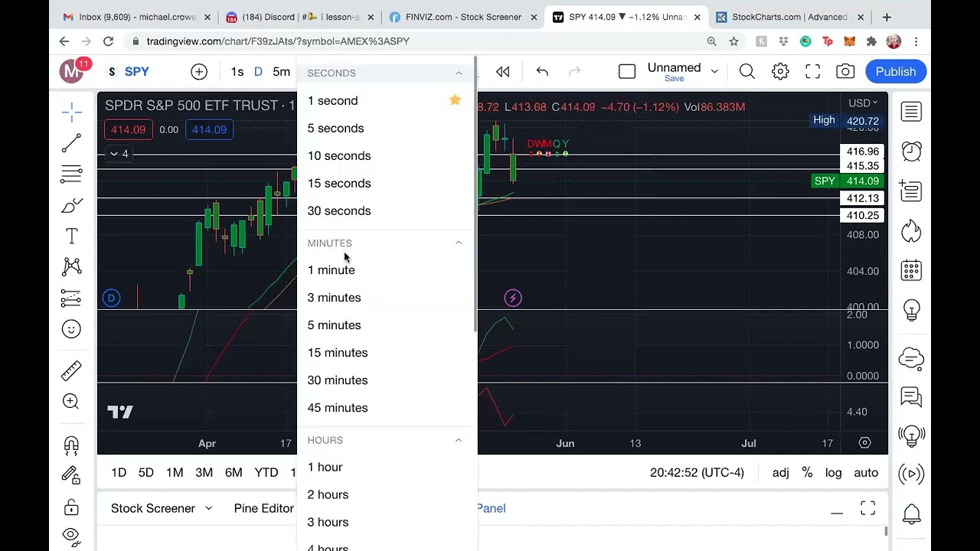Open the emoji icons tool
980x551 pixels.
pos(71,329)
